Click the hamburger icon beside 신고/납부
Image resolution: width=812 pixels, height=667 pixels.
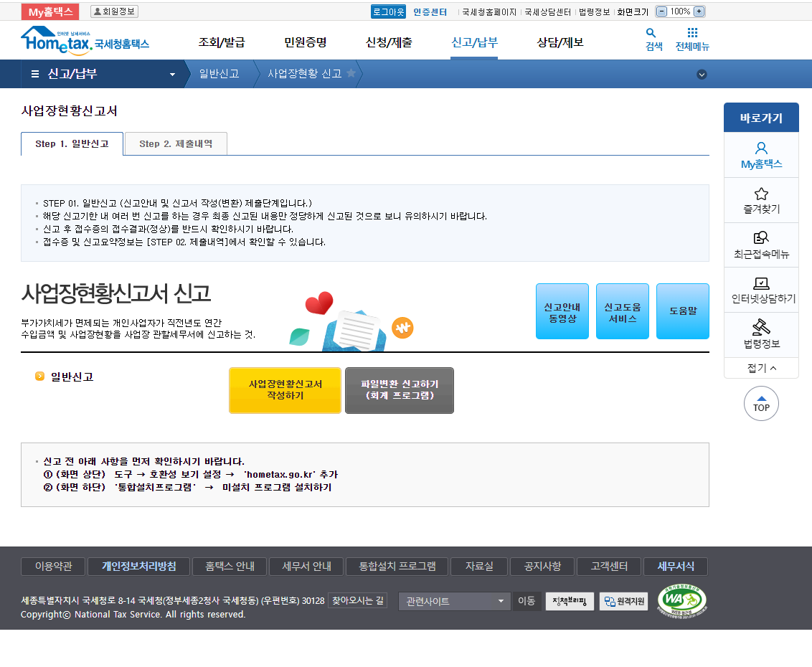(x=35, y=74)
